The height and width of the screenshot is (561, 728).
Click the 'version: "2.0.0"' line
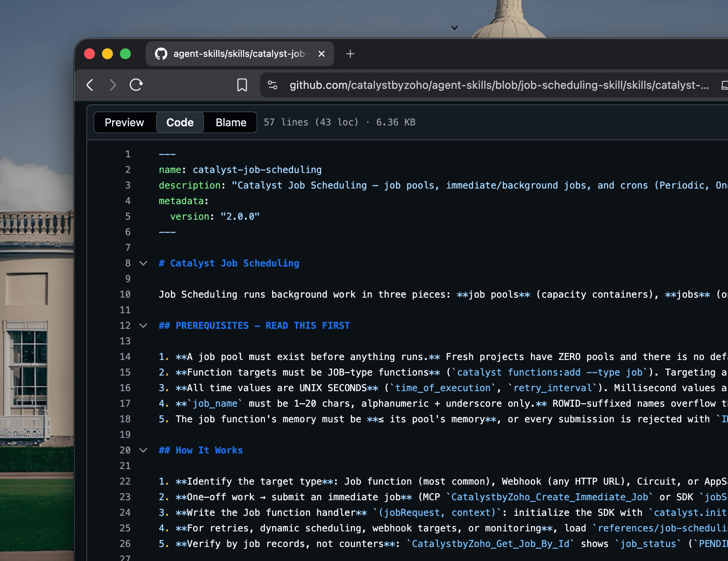pyautogui.click(x=215, y=217)
